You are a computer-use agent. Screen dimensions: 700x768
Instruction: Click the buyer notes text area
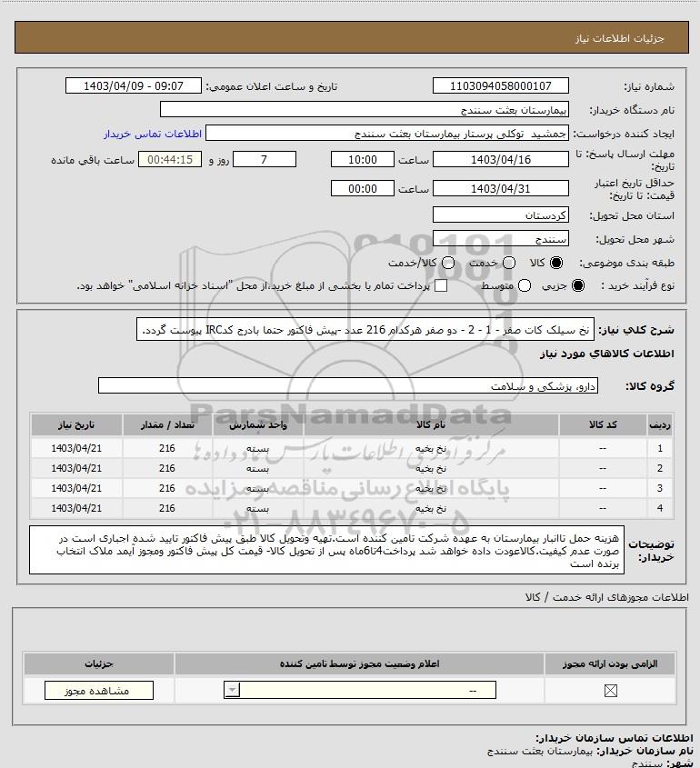(326, 551)
